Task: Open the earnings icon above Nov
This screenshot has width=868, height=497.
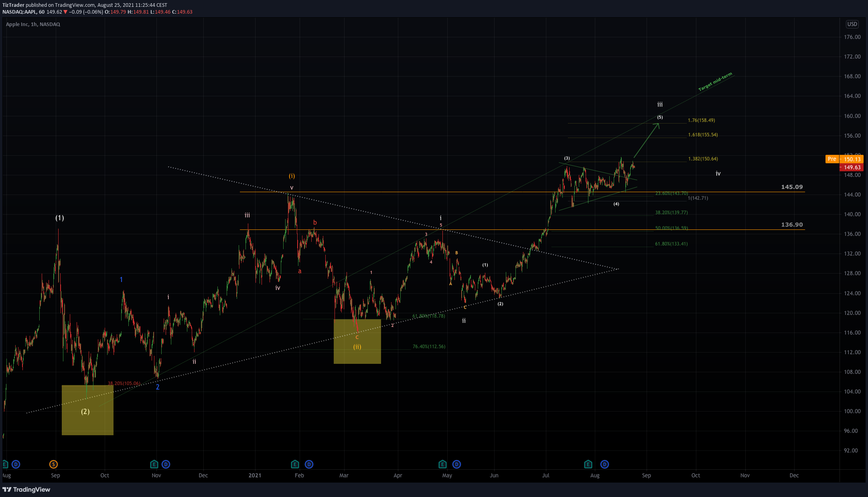Action: click(x=154, y=464)
